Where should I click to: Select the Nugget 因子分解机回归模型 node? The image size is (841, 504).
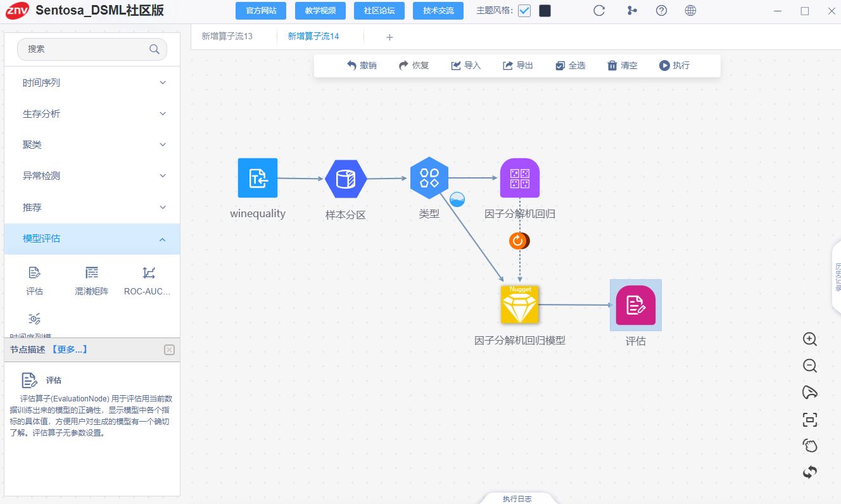[x=520, y=305]
